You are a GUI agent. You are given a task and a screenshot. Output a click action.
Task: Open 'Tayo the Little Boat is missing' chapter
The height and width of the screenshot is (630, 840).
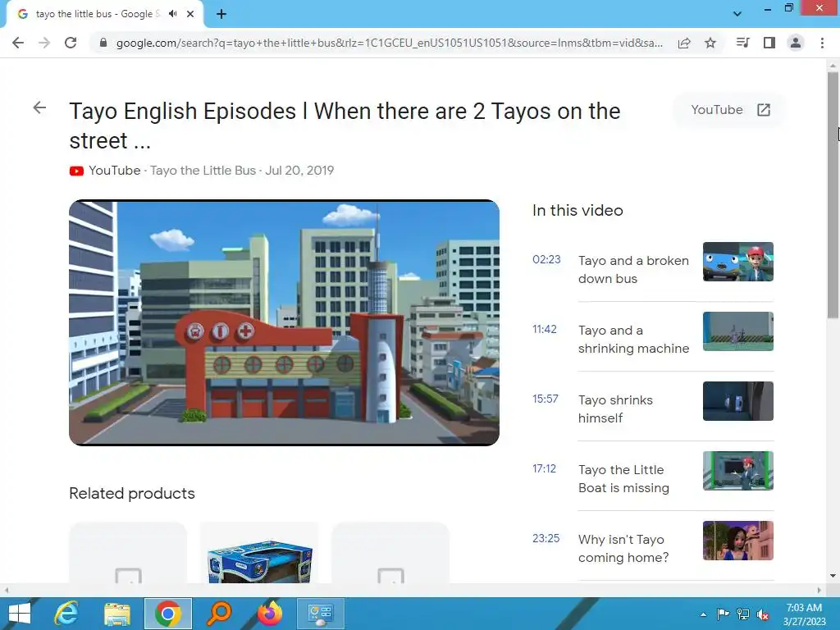[623, 478]
